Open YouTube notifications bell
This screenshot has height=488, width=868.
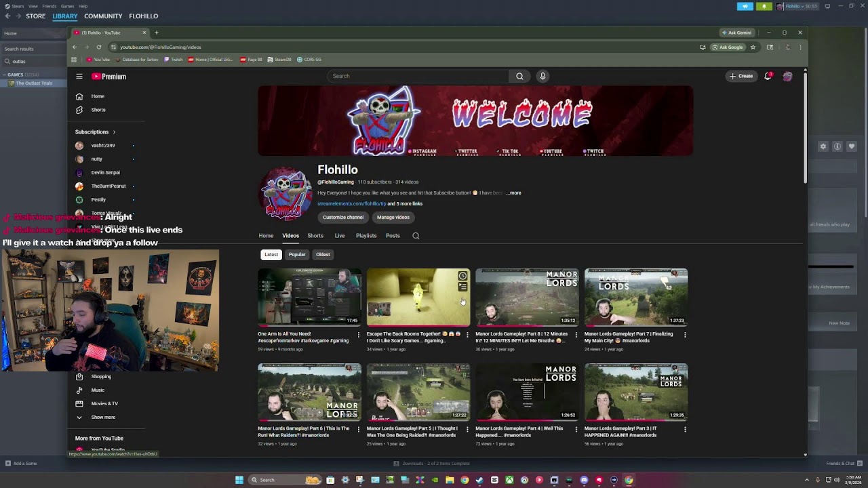pyautogui.click(x=768, y=76)
